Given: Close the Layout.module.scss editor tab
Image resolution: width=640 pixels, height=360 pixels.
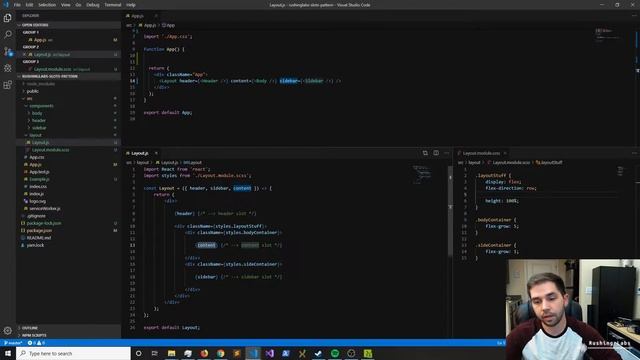Looking at the screenshot, I should [x=505, y=153].
